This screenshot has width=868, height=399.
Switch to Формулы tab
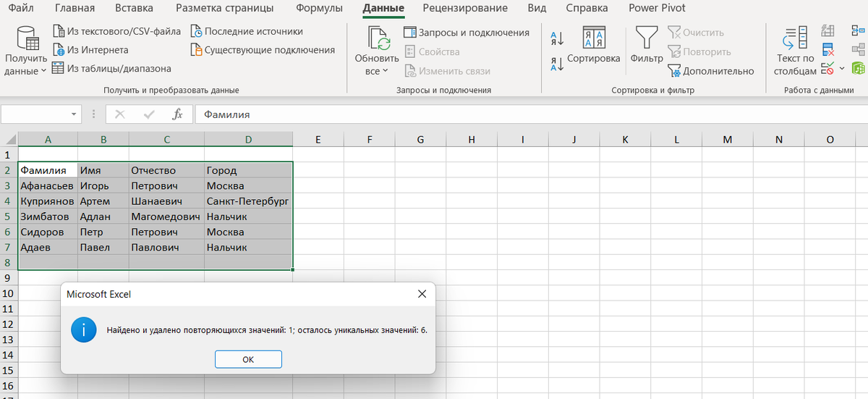pyautogui.click(x=320, y=9)
